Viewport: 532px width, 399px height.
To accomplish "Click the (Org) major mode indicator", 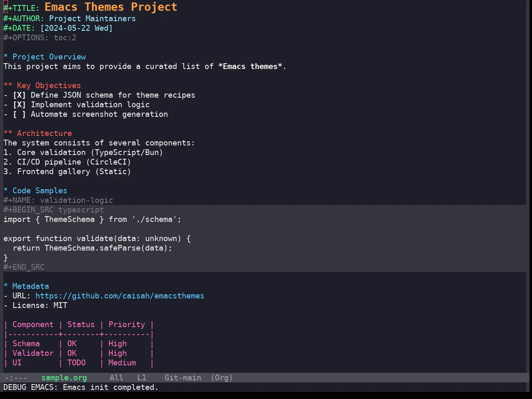I will (222, 378).
